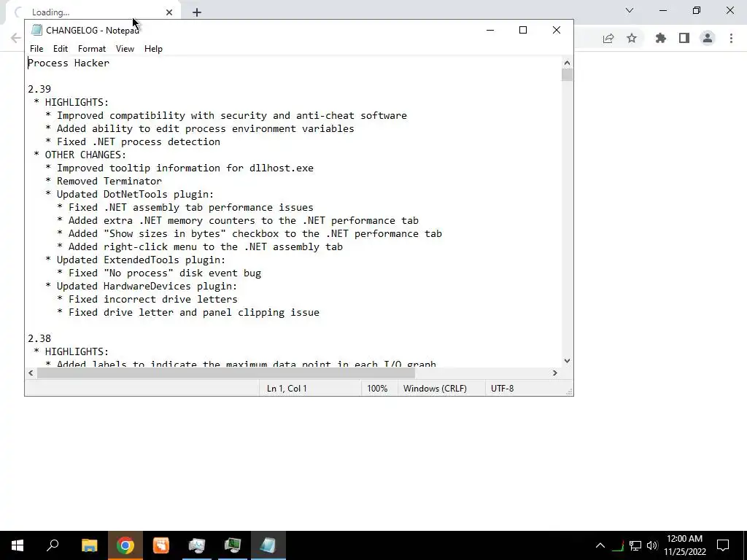The width and height of the screenshot is (747, 560).
Task: Click the taskbar clock 12:00 AM
Action: pos(684,539)
